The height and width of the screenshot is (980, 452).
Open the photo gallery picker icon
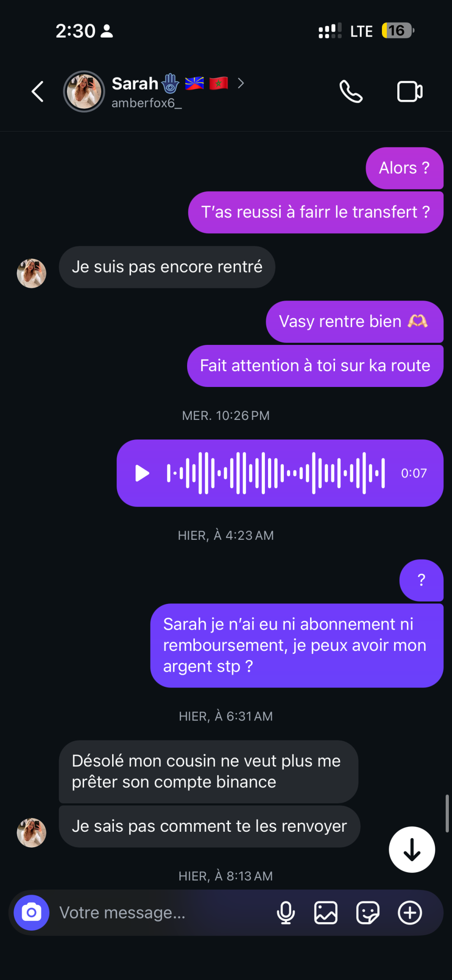[x=326, y=913]
